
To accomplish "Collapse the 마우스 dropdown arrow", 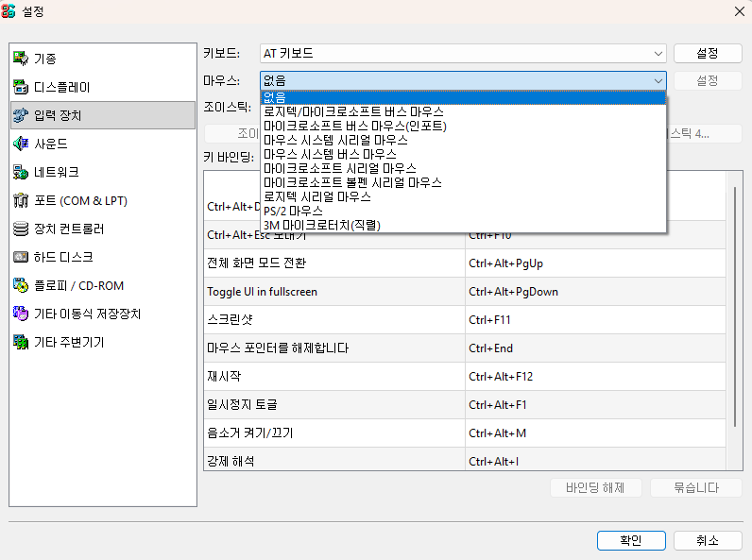I will [658, 81].
